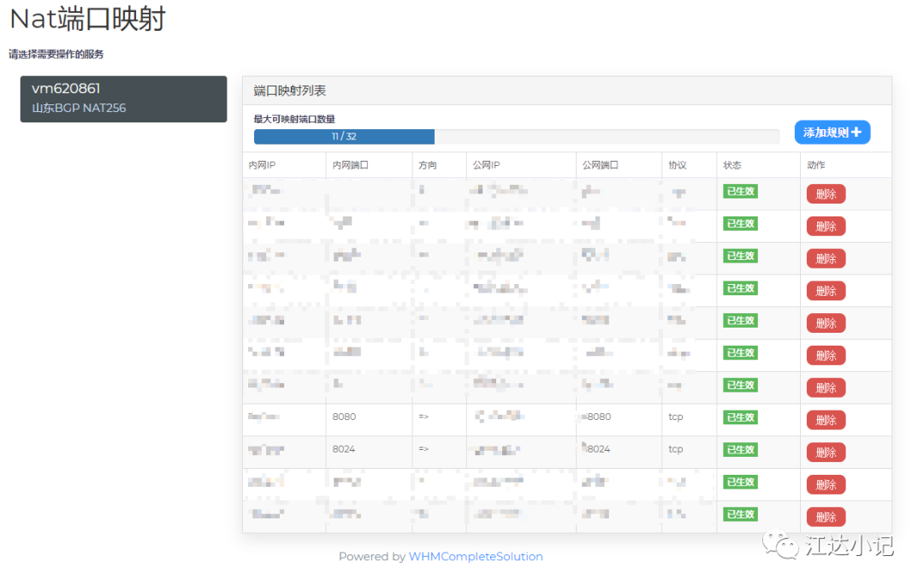Click the 端口映射列表 panel heading

coord(290,91)
